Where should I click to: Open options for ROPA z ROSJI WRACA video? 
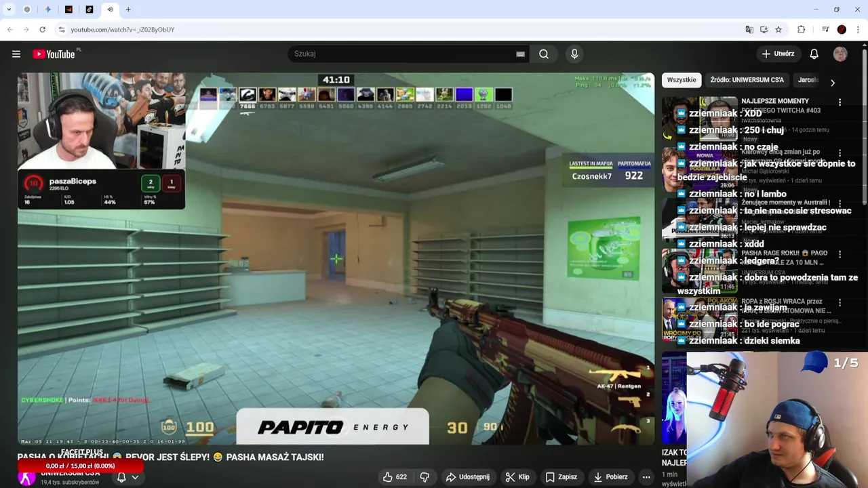click(840, 303)
